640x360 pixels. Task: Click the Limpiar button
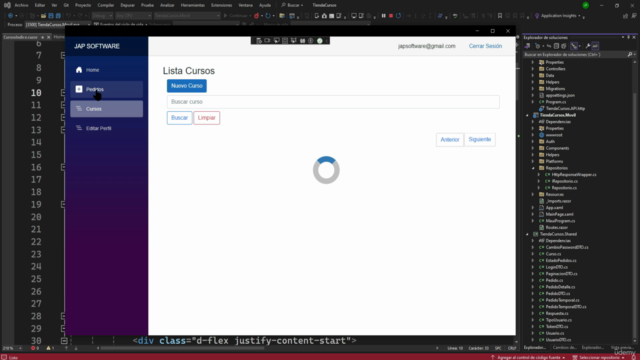pos(207,118)
